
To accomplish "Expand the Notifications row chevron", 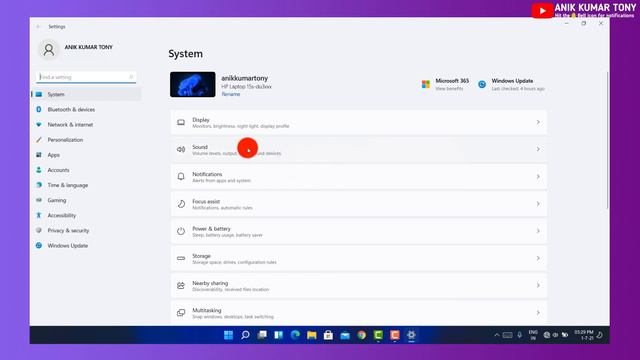I will (538, 177).
